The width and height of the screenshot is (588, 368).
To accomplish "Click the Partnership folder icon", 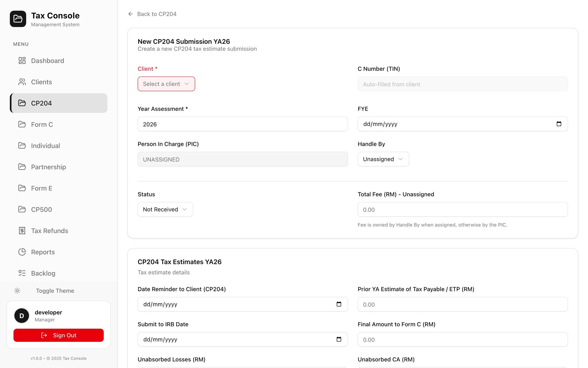I will point(22,167).
